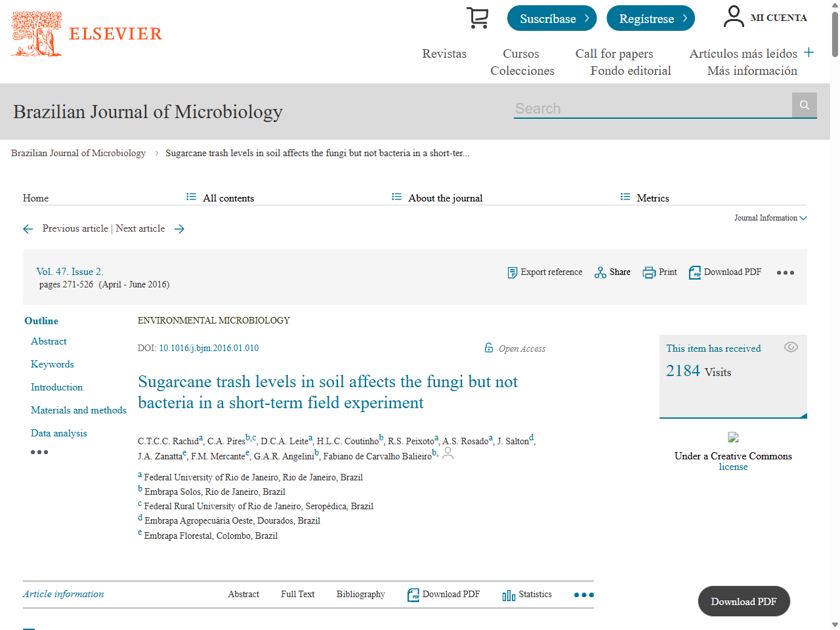840x630 pixels.
Task: Open the Bibliography tab
Action: [x=361, y=595]
